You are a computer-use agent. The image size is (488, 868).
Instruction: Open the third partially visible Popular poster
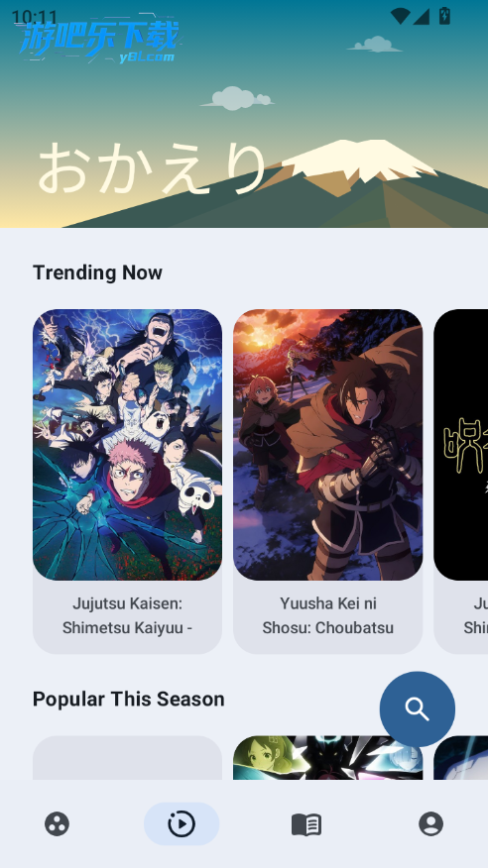(461, 758)
